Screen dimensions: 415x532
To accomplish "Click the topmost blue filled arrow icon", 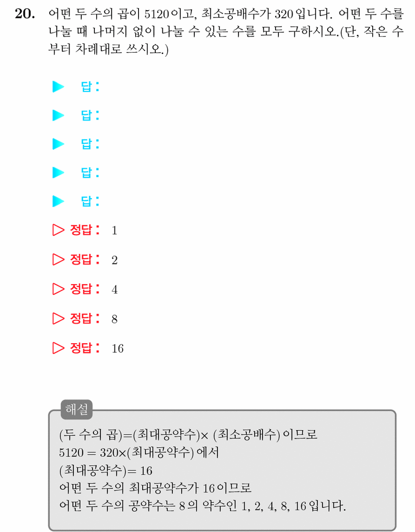I will coord(58,86).
